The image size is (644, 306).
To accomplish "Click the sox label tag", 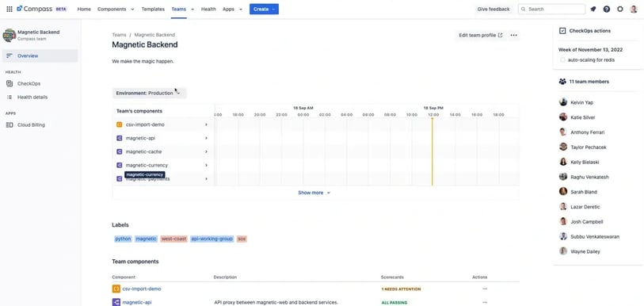I will point(242,239).
